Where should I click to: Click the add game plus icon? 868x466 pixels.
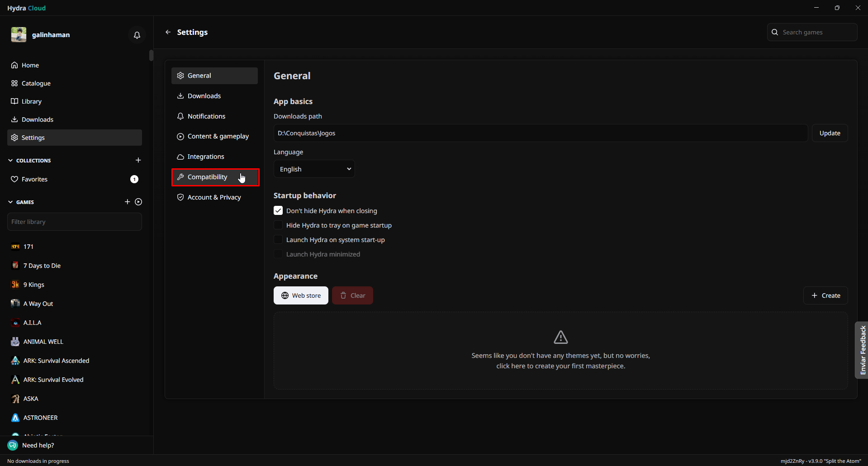(x=127, y=202)
